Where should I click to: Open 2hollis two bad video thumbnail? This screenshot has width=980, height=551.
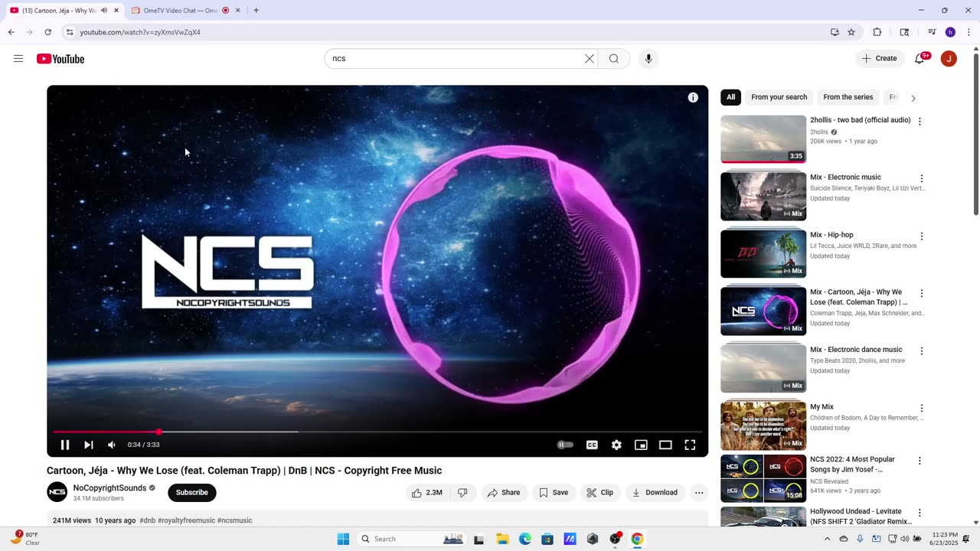click(763, 139)
